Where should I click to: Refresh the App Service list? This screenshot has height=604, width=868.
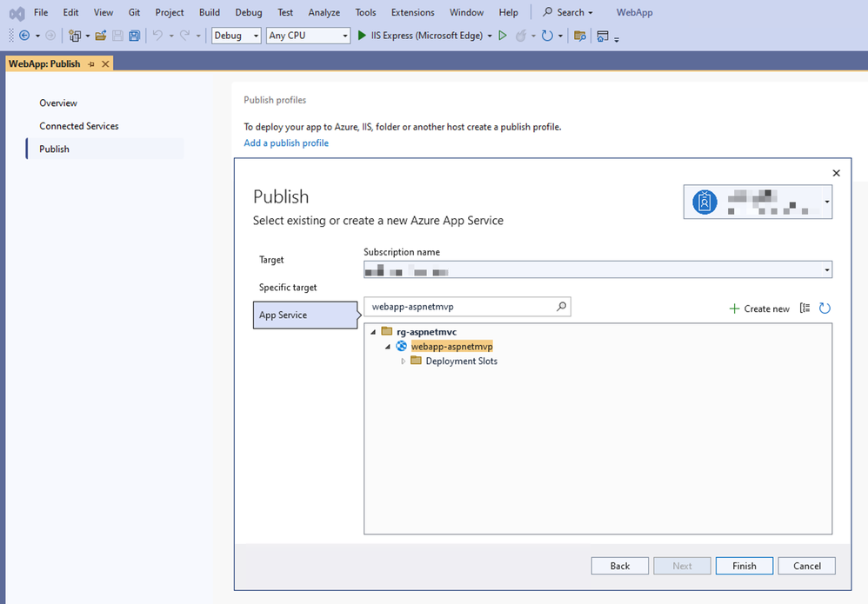coord(825,309)
